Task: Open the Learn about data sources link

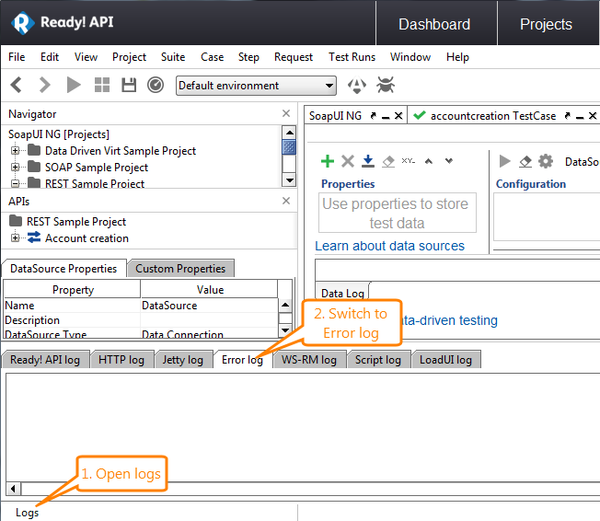Action: click(x=389, y=246)
